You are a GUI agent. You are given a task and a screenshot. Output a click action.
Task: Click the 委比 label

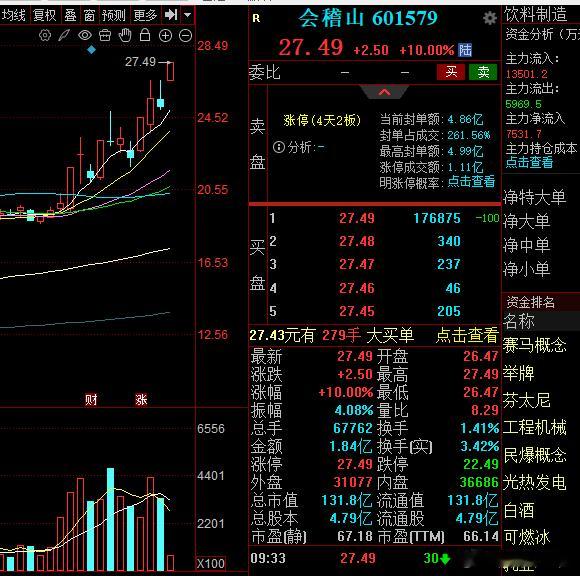click(264, 72)
